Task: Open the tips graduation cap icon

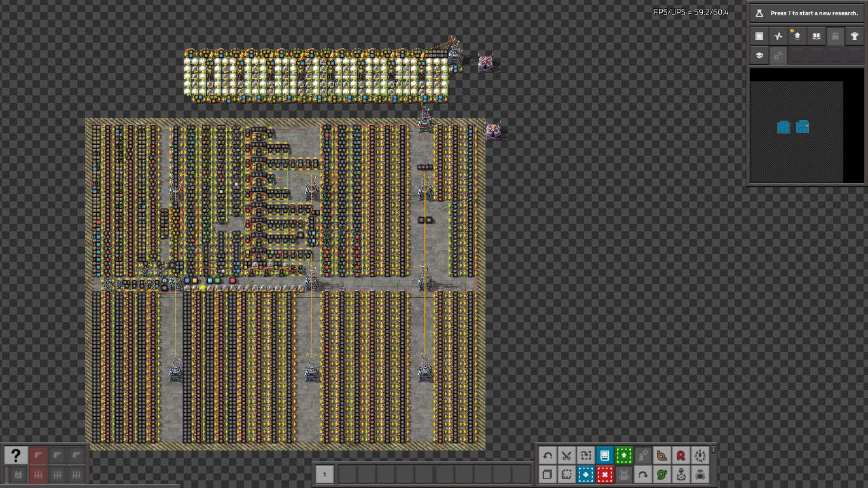Action: point(759,55)
